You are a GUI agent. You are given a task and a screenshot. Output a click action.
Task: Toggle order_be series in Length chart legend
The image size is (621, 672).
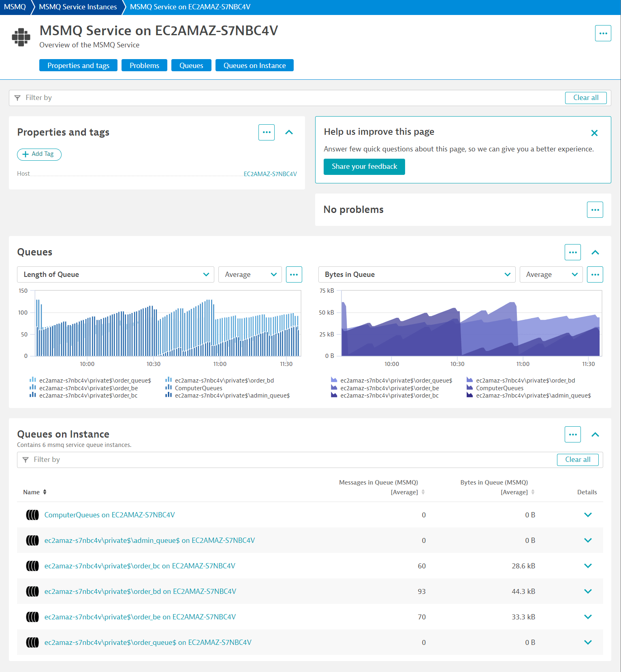coord(83,388)
